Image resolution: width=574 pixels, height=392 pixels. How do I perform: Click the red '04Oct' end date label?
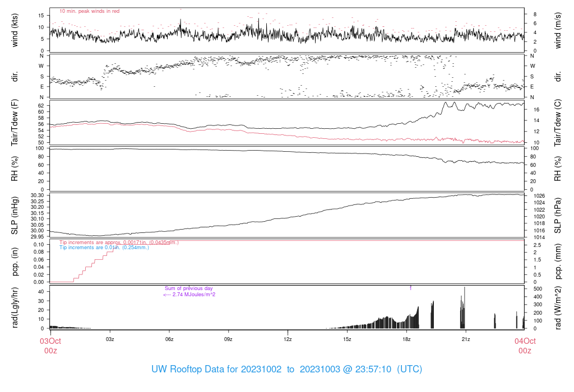[525, 341]
